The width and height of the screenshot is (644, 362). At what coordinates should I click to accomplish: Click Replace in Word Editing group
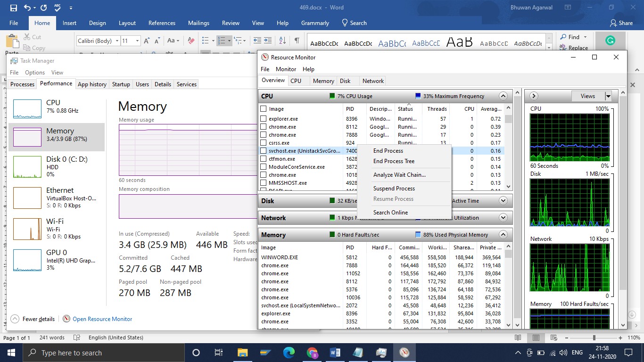pos(574,48)
